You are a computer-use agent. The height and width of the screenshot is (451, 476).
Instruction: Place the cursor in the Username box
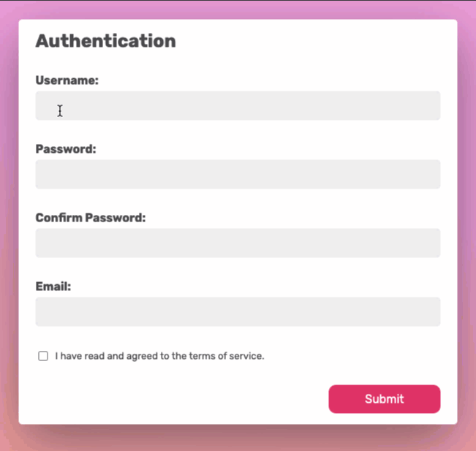pyautogui.click(x=238, y=106)
